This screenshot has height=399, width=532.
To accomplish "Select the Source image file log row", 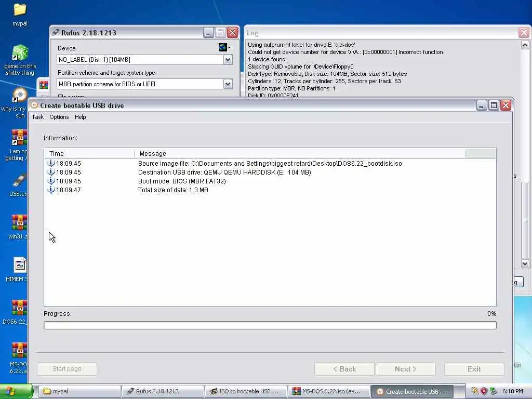I will click(270, 164).
